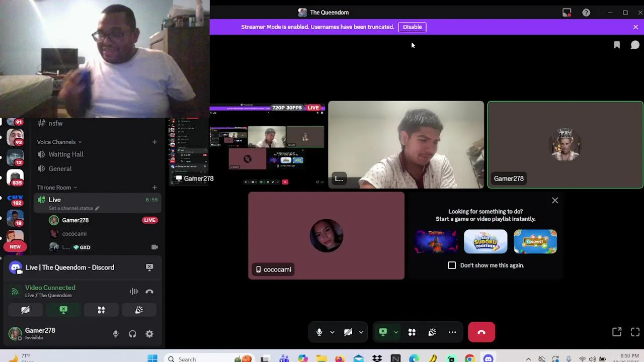Stop streaming icon in the stream panel
Screen dimensions: 644x362
point(149,267)
